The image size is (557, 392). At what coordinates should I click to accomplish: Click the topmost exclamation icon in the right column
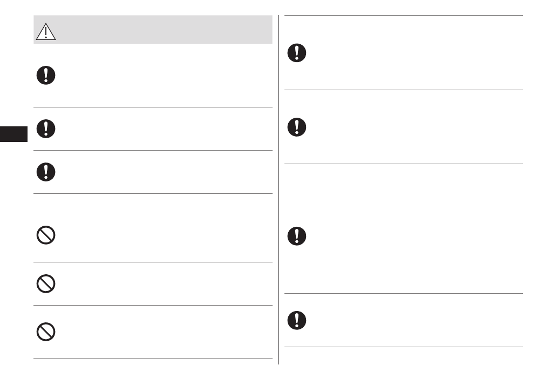click(x=296, y=53)
